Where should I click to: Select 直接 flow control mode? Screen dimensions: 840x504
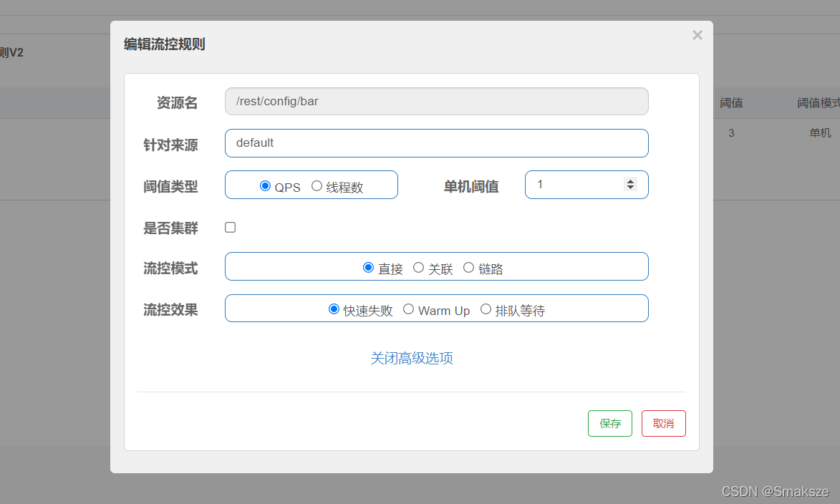[368, 267]
